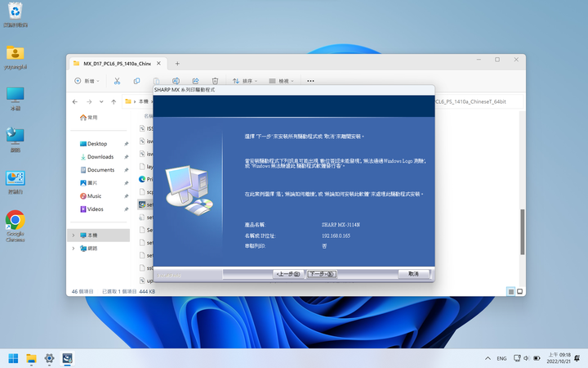The height and width of the screenshot is (368, 588).
Task: Open the Recycle Bin desktop icon
Action: [16, 15]
